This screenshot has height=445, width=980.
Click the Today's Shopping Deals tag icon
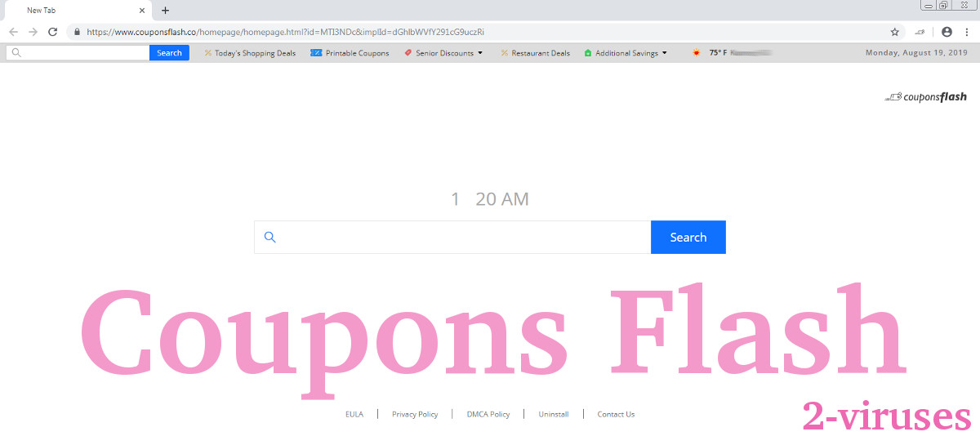(x=208, y=53)
